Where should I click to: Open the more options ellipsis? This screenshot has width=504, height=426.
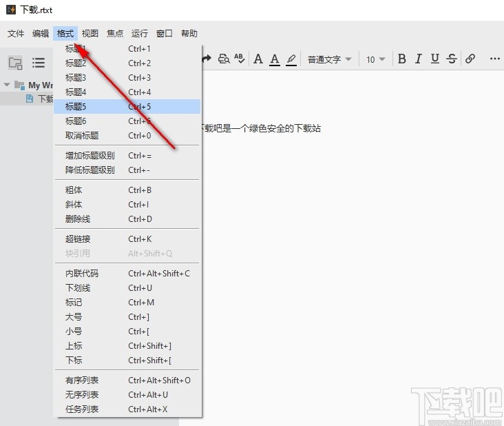494,59
